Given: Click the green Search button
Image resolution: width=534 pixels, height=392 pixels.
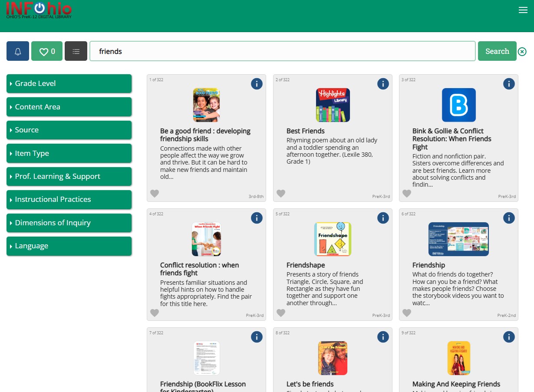Looking at the screenshot, I should [497, 51].
